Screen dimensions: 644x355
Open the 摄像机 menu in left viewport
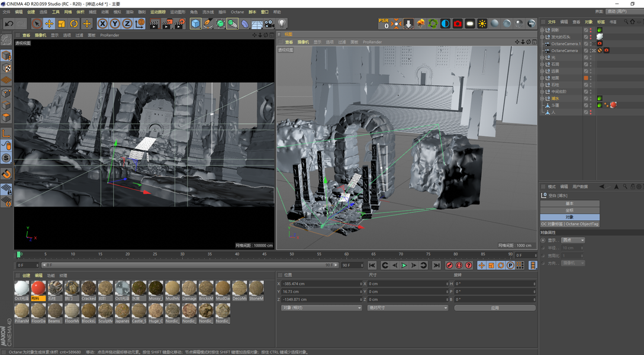coord(40,35)
